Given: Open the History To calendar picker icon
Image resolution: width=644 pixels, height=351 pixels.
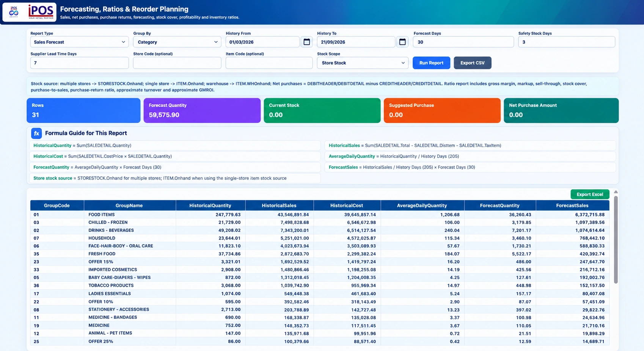Looking at the screenshot, I should pos(402,42).
